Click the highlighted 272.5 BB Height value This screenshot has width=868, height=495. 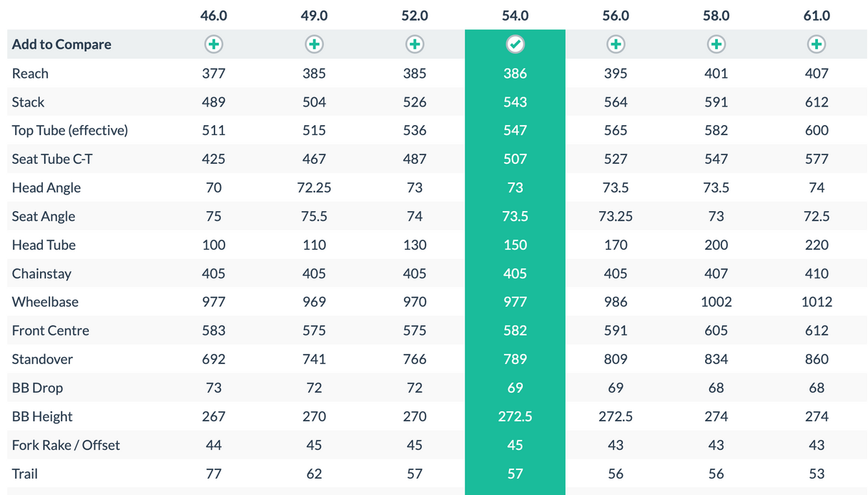pyautogui.click(x=515, y=416)
